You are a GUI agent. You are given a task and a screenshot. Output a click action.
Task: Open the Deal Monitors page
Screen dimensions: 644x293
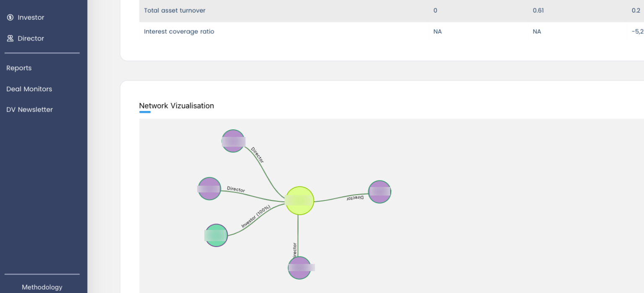tap(29, 89)
